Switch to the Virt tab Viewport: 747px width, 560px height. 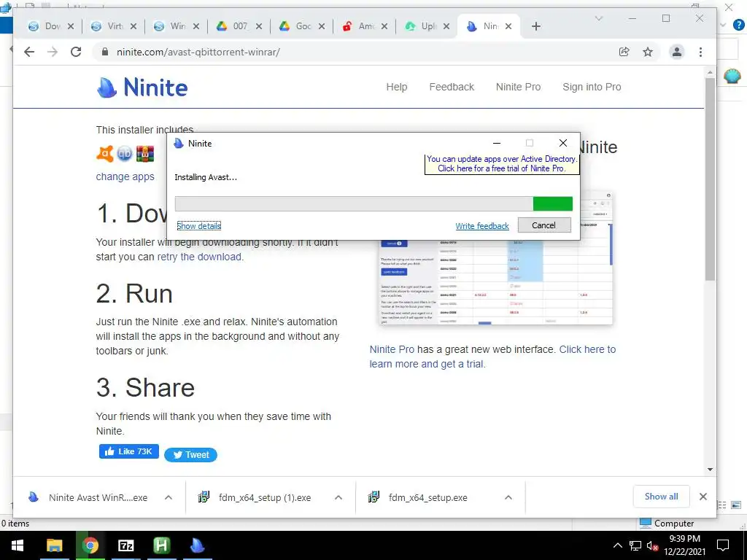(115, 26)
